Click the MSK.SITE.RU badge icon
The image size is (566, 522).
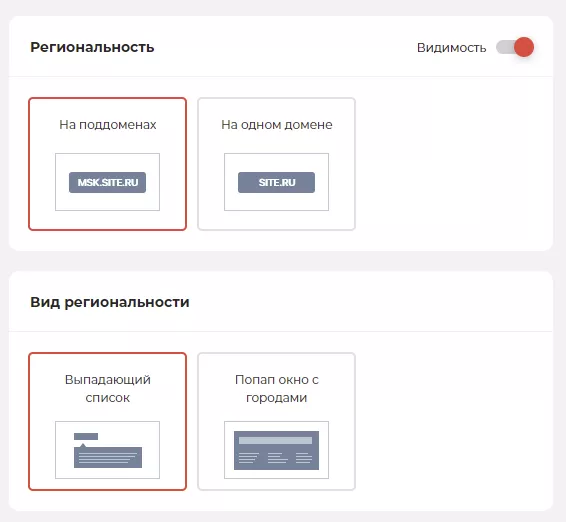tap(108, 182)
